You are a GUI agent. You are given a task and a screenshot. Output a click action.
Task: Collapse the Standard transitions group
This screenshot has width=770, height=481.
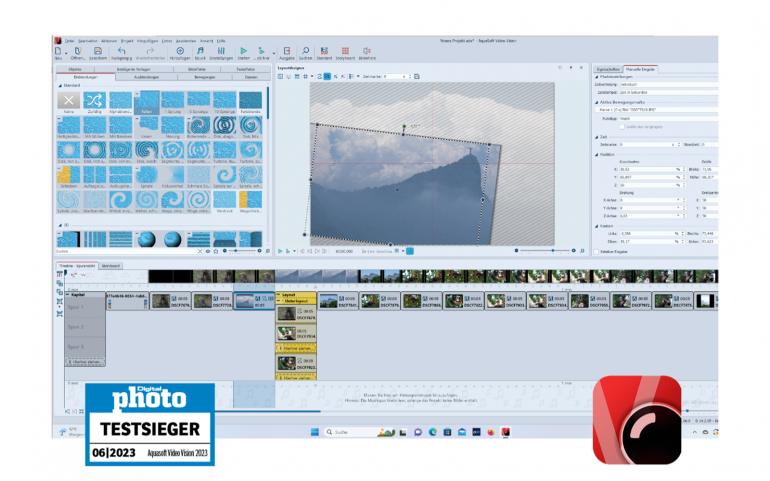[60, 86]
